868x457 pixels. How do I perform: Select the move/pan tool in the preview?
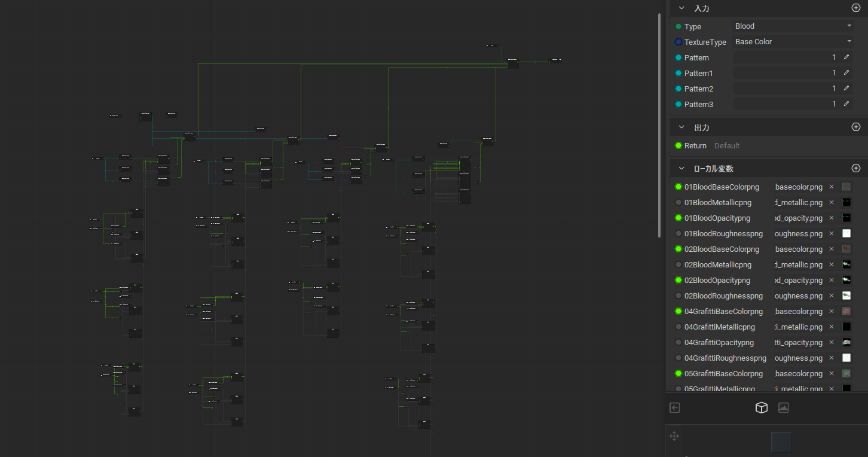tap(674, 436)
